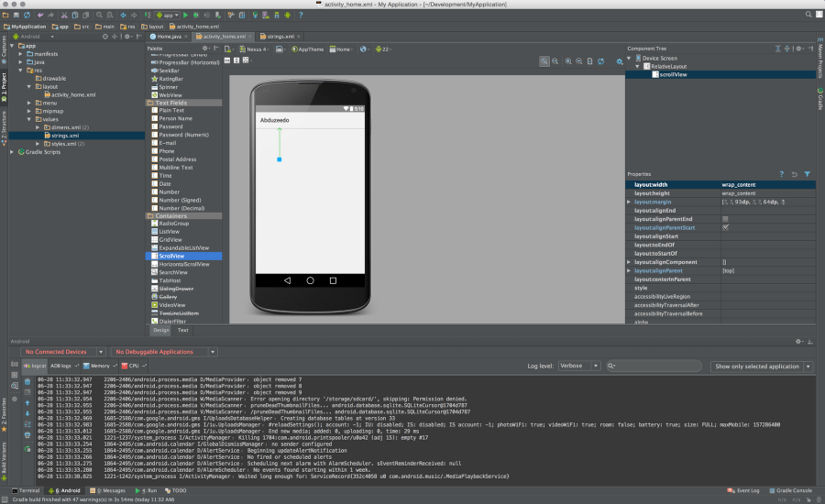825x504 pixels.
Task: Take a screenshot with the camera icon
Action: (x=14, y=364)
